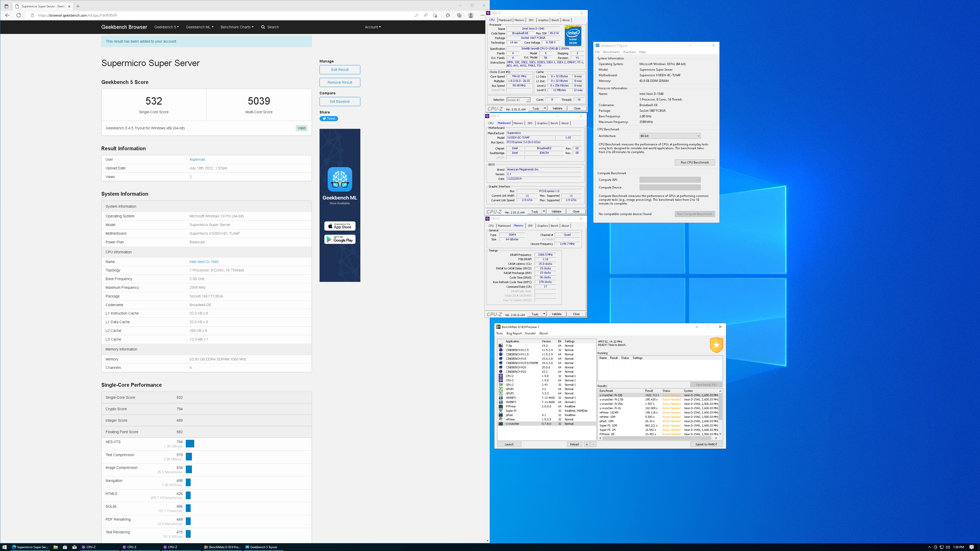Viewport: 980px width, 551px height.
Task: Click the Edit Result button
Action: [x=340, y=70]
